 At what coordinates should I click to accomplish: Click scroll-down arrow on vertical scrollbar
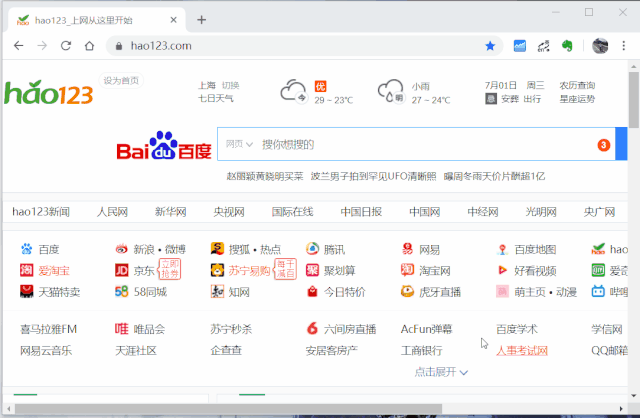point(633,395)
